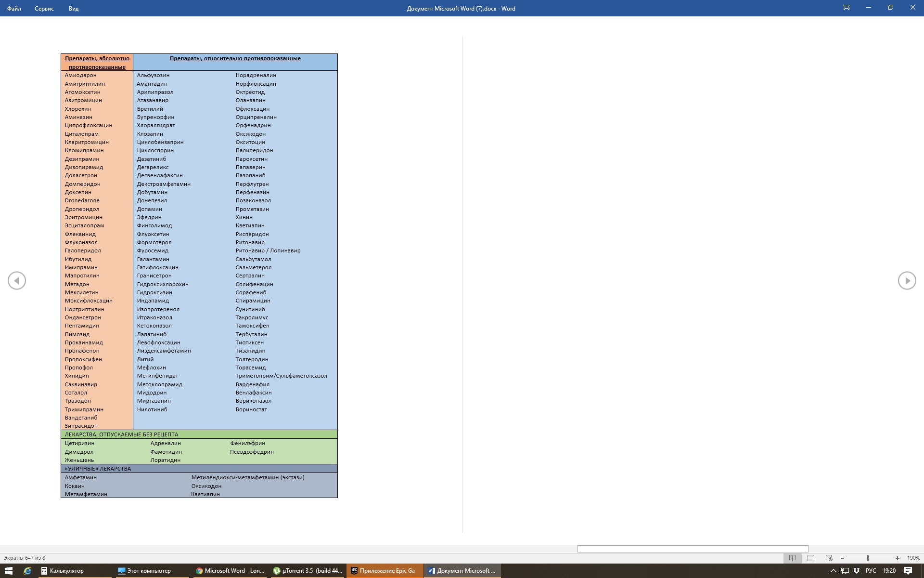This screenshot has height=578, width=924.
Task: Switch to Read Mode view
Action: (x=792, y=558)
